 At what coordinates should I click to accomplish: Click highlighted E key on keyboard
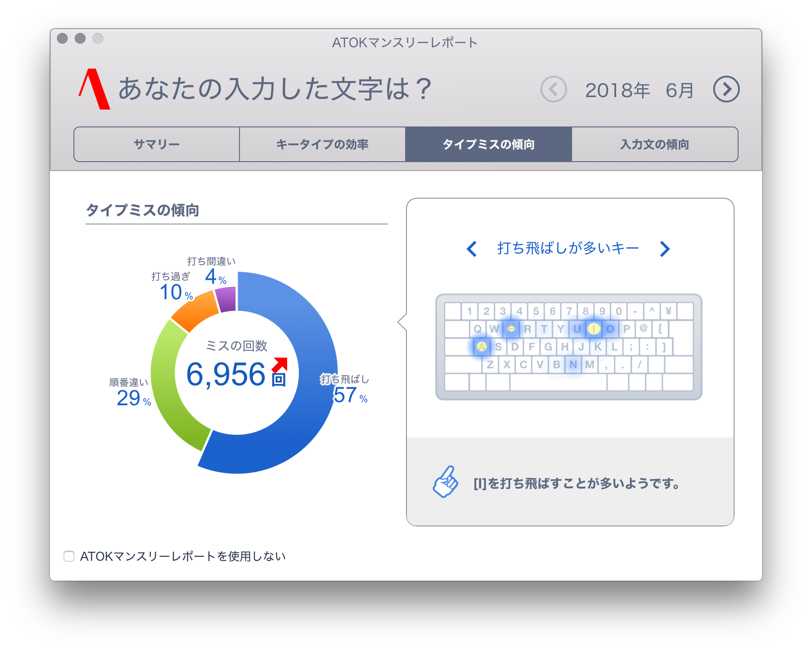coord(511,329)
